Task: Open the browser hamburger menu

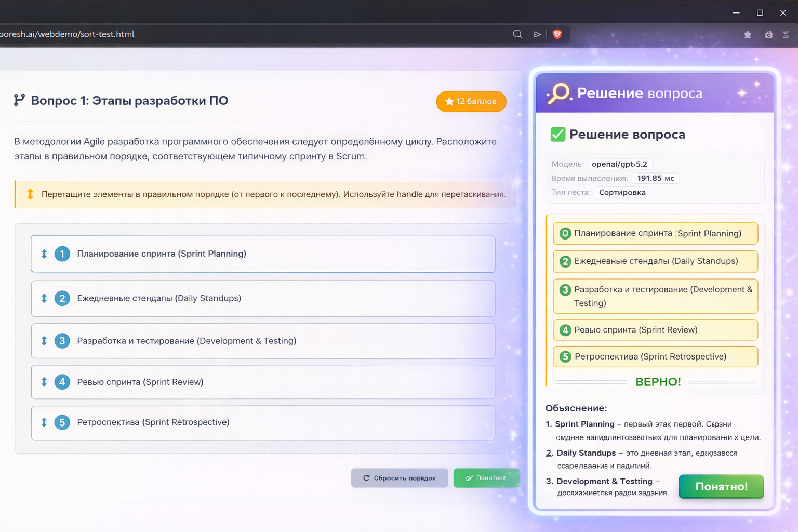Action: pyautogui.click(x=787, y=35)
